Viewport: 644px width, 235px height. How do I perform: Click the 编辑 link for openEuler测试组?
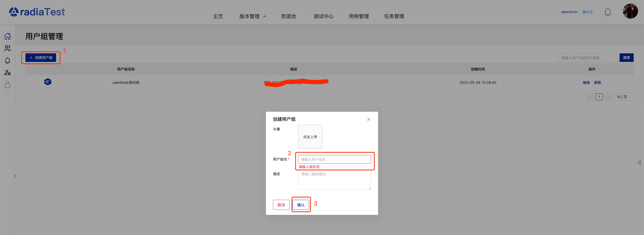tap(586, 83)
